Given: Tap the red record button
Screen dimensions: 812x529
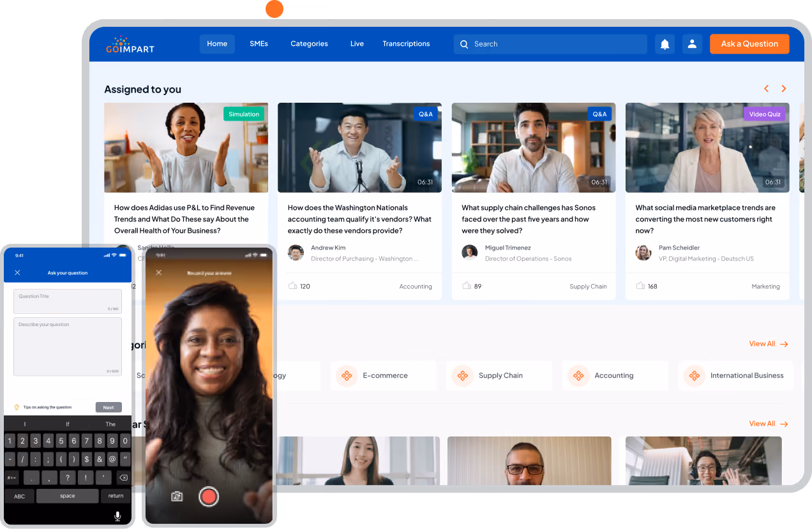Looking at the screenshot, I should point(209,496).
